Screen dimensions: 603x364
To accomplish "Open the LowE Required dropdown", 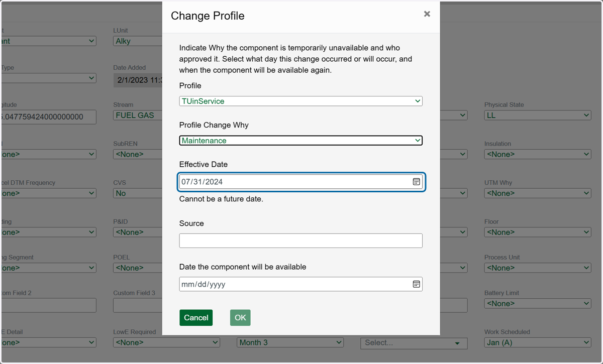I will [x=167, y=342].
